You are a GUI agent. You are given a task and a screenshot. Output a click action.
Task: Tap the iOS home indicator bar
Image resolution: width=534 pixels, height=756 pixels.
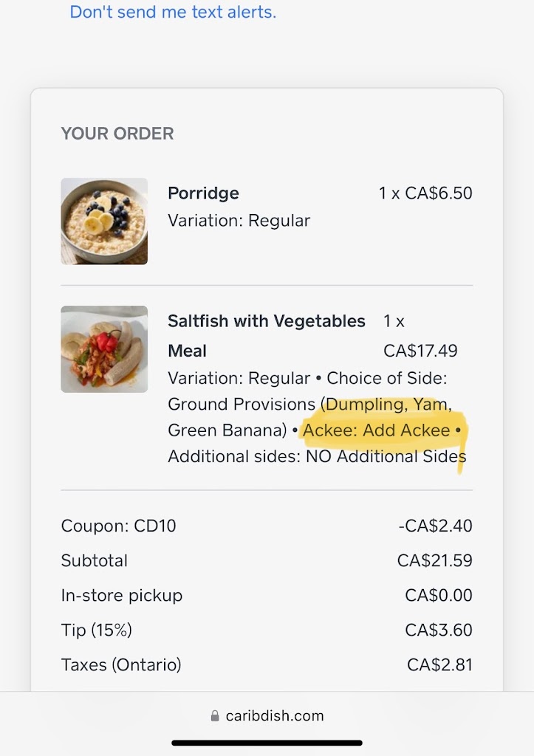[x=267, y=743]
